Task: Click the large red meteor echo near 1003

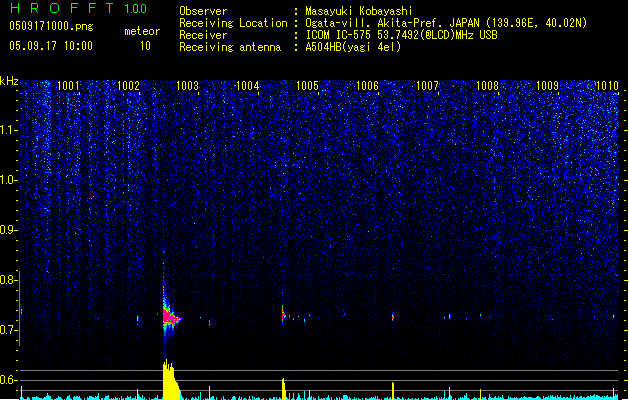Action: 170,318
